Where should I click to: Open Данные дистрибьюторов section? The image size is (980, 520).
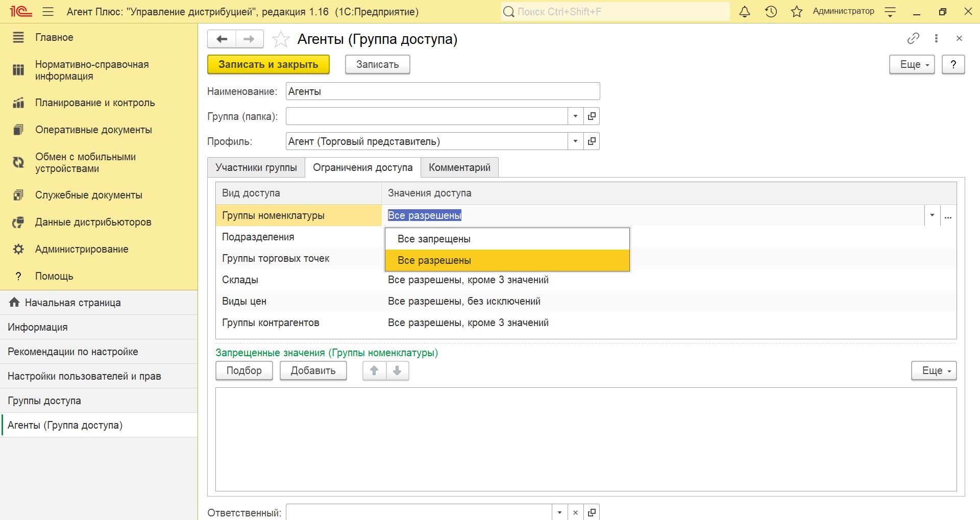99,222
